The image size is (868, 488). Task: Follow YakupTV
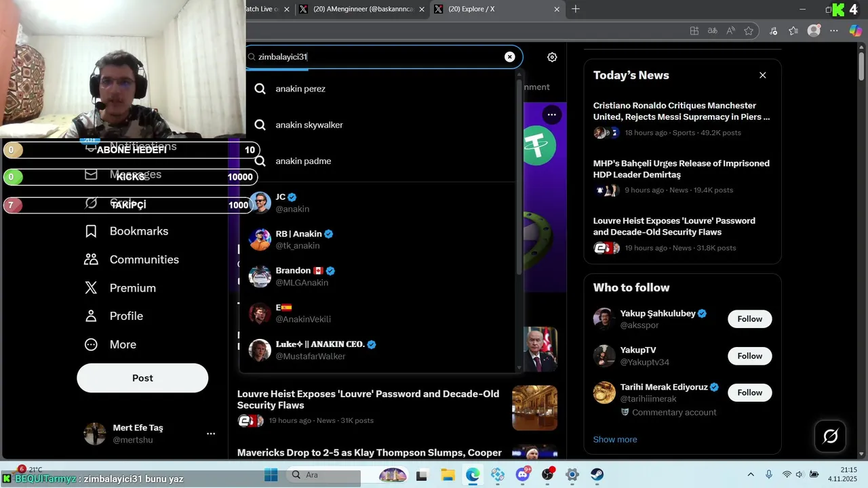pyautogui.click(x=750, y=356)
